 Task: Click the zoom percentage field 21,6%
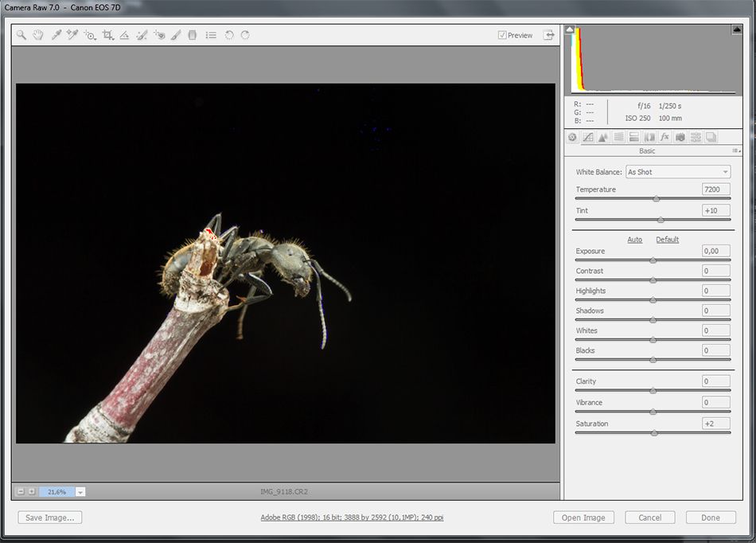(57, 492)
